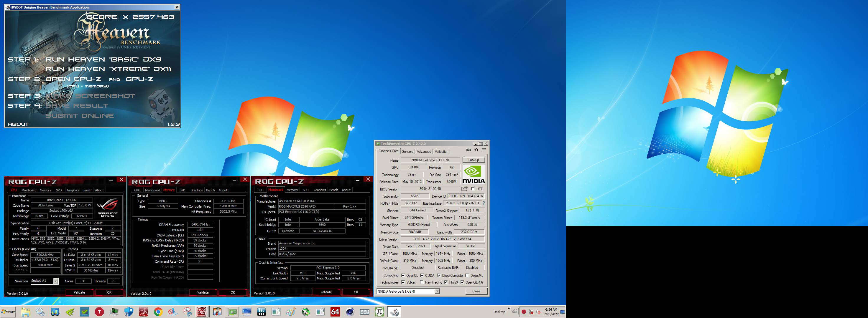Open the Snipping Tool scissors taskbar icon
868x318 pixels.
[x=188, y=312]
